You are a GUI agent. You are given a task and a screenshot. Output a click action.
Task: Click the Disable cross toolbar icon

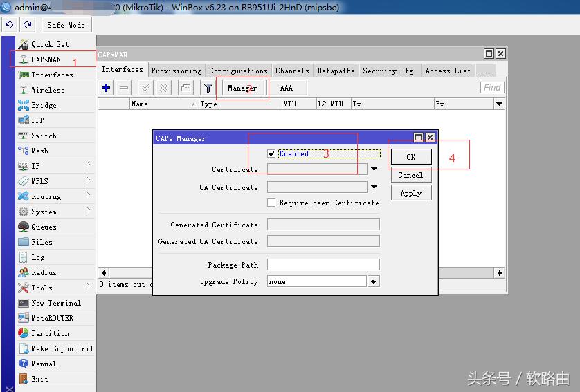pyautogui.click(x=163, y=88)
